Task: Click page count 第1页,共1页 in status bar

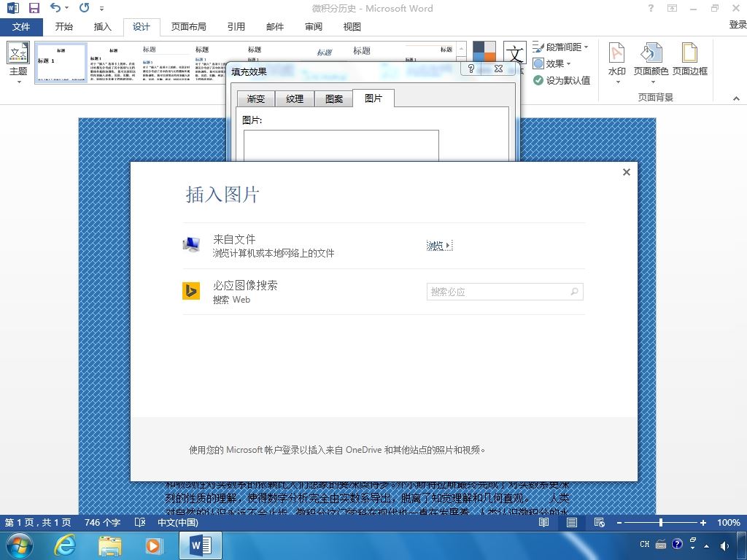Action: (38, 522)
